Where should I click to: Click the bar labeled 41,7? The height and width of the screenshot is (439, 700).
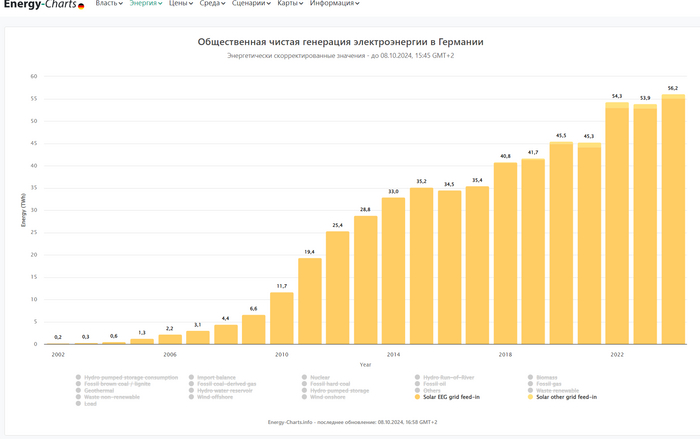(x=533, y=251)
